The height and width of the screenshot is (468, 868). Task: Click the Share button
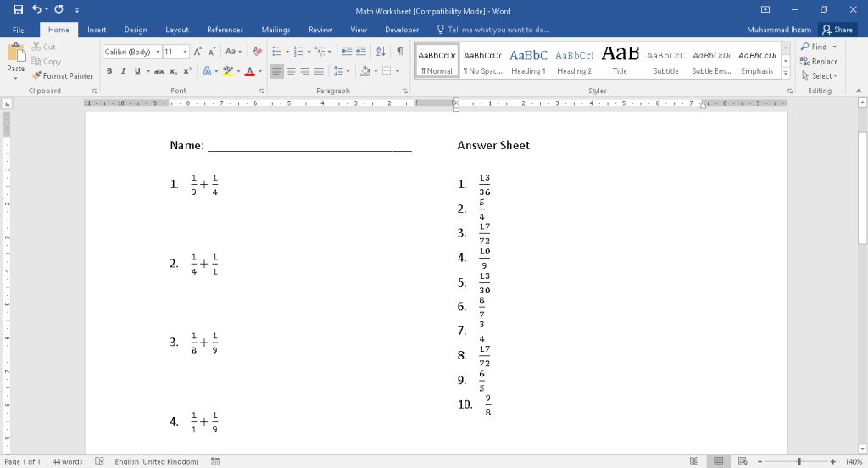[837, 30]
